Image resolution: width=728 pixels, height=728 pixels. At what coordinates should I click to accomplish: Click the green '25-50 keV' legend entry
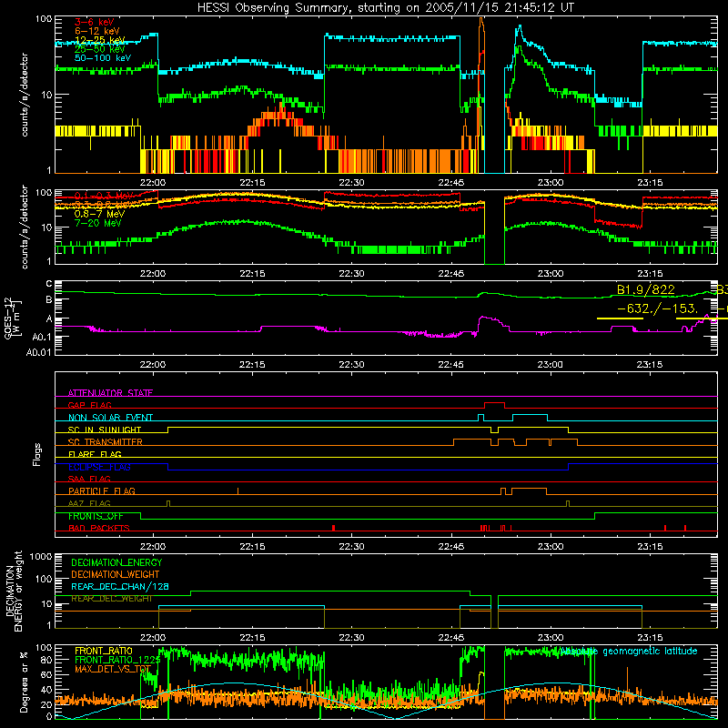pos(100,49)
